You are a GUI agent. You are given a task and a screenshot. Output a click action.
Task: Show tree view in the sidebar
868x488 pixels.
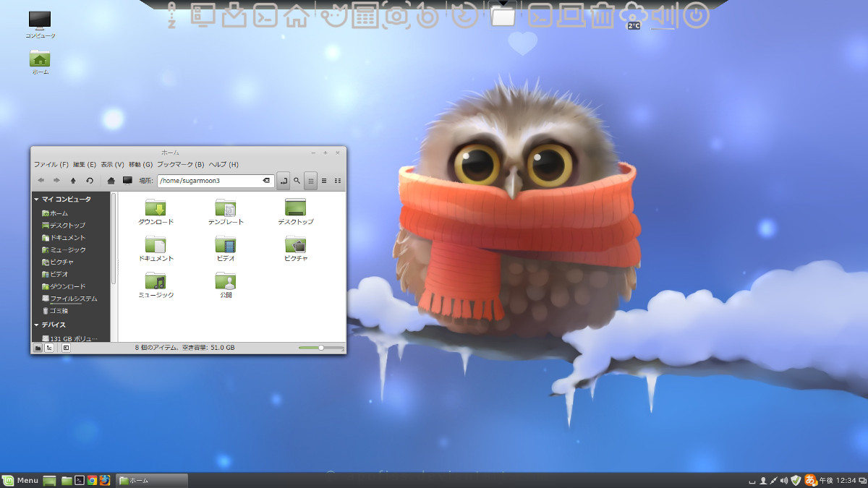pyautogui.click(x=49, y=348)
